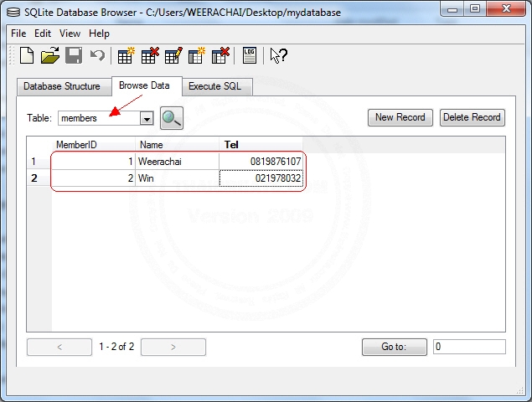
Task: Open the Edit menu
Action: (x=43, y=33)
